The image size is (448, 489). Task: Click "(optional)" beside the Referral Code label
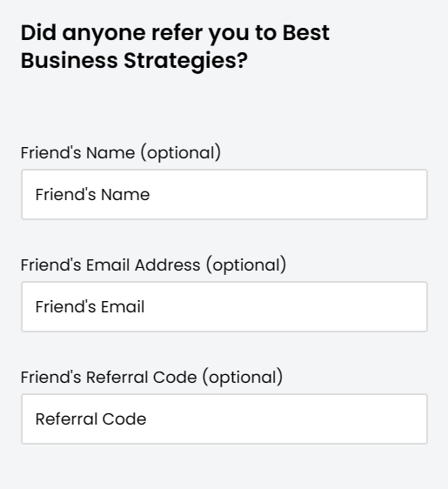[x=243, y=378]
